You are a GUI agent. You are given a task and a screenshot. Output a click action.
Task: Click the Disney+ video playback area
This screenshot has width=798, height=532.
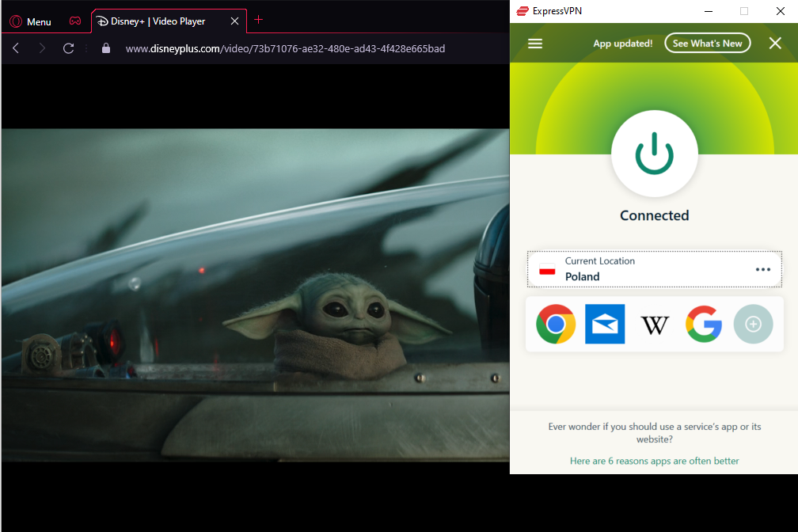pos(255,295)
